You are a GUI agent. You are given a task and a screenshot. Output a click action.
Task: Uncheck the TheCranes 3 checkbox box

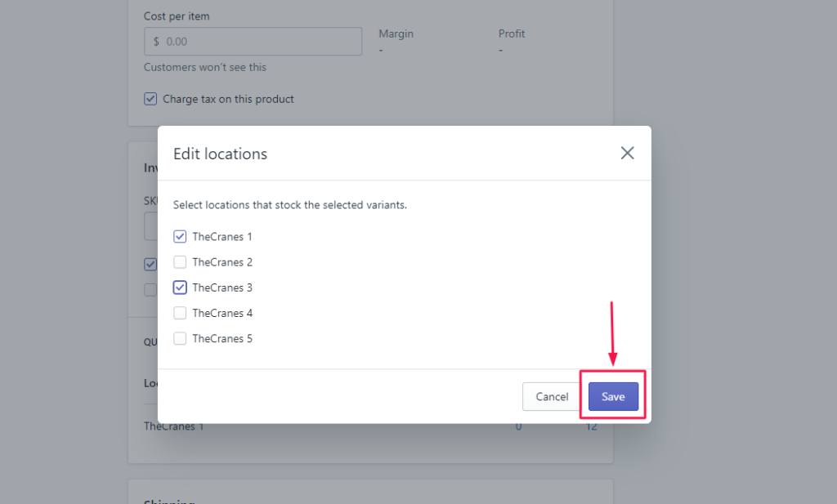click(x=180, y=288)
